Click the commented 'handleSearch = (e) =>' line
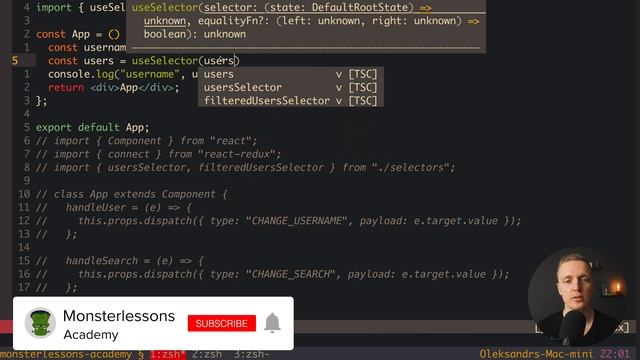The image size is (640, 360). (120, 261)
